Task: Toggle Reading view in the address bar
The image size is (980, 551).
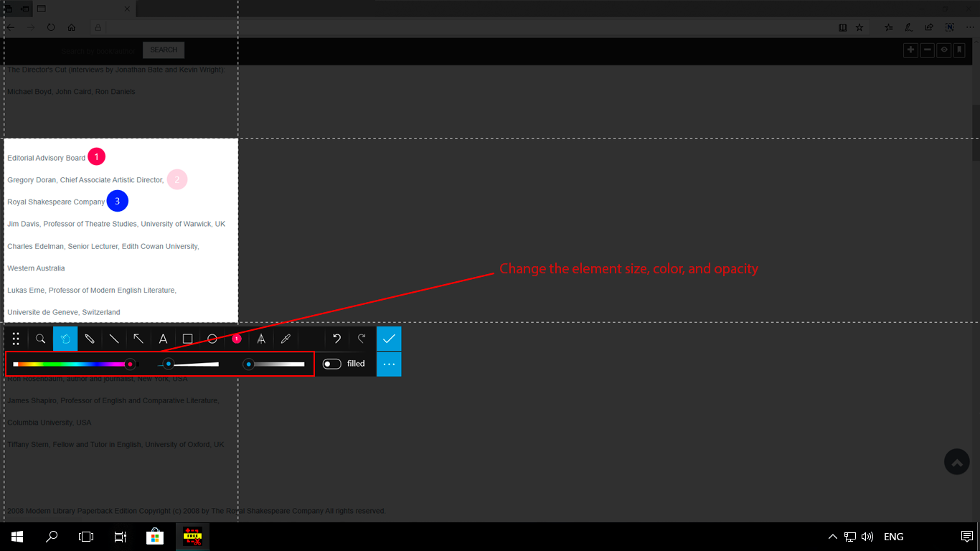Action: 842,27
